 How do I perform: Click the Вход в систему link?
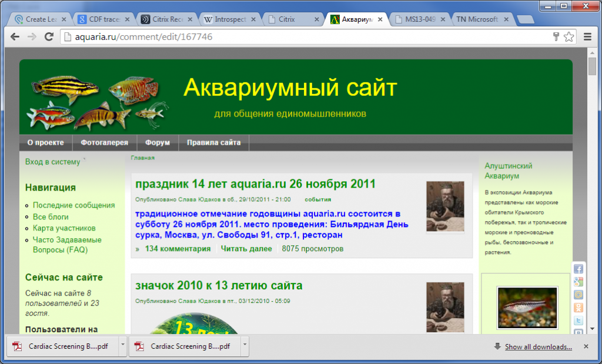point(52,162)
